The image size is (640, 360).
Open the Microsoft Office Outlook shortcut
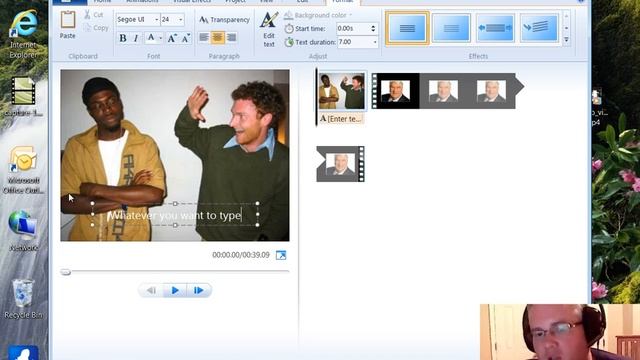[23, 170]
